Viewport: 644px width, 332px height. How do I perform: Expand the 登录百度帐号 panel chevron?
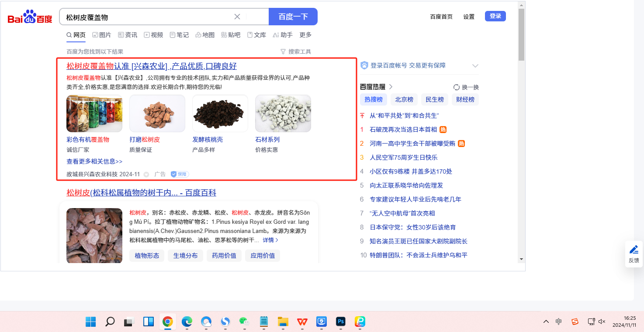click(475, 66)
